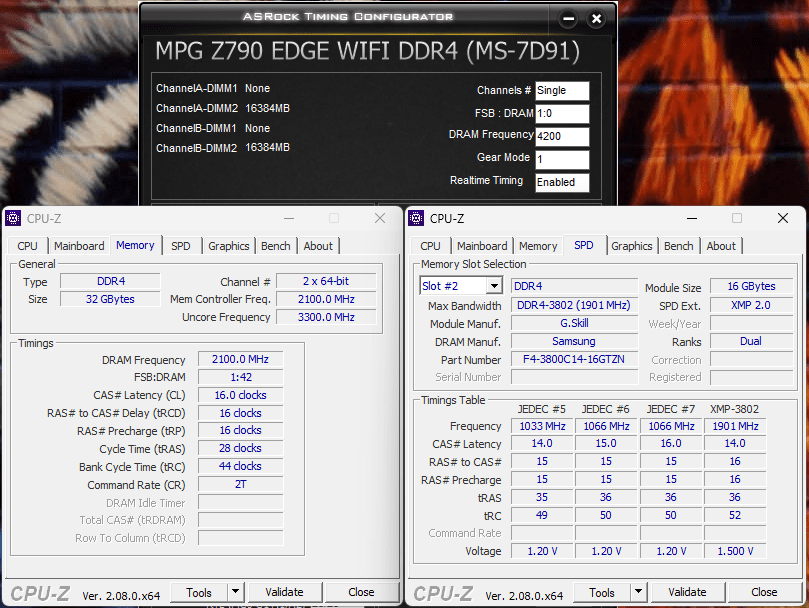Open Tools dropdown arrow in right CPU-Z window

[x=638, y=591]
